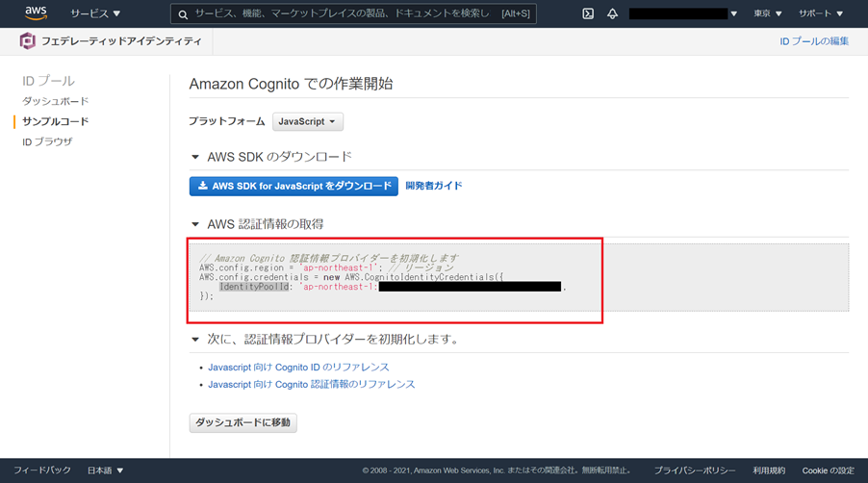The image size is (868, 483).
Task: Click AWS SDK for JavaScript をダウンロード button
Action: 294,186
